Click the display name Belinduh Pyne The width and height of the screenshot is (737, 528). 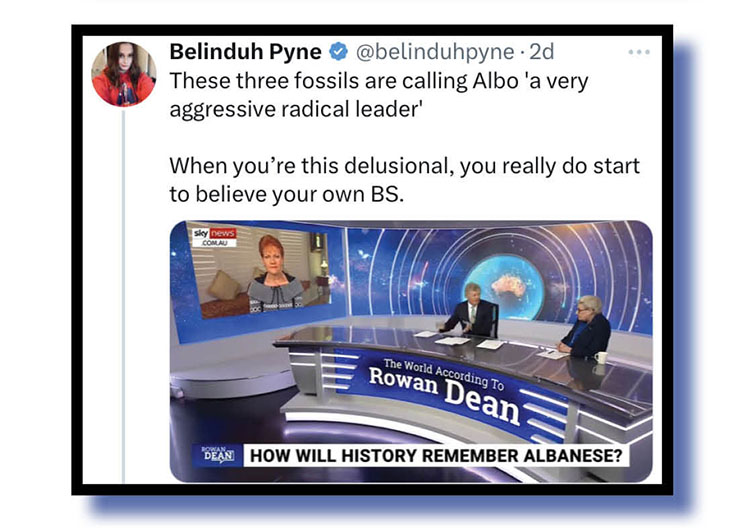point(245,52)
